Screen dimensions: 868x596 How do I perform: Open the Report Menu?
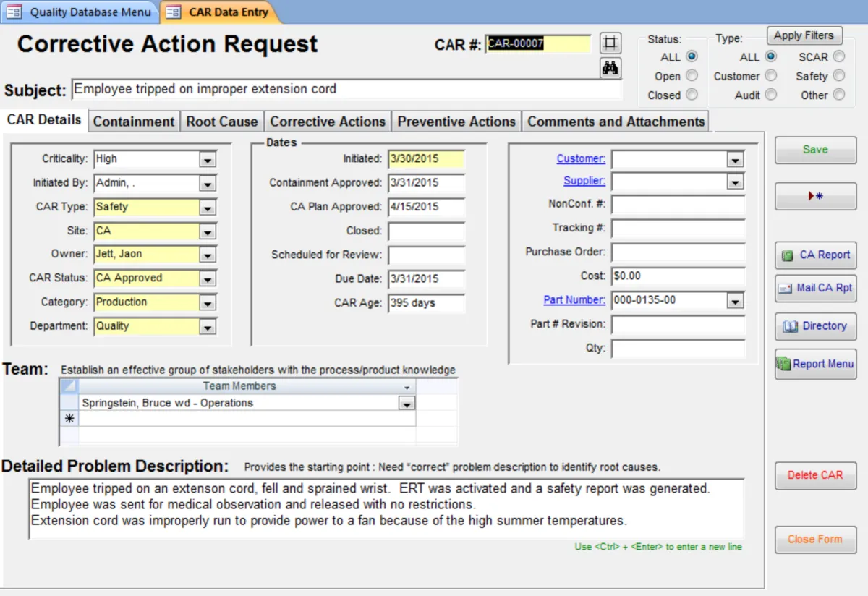click(815, 364)
